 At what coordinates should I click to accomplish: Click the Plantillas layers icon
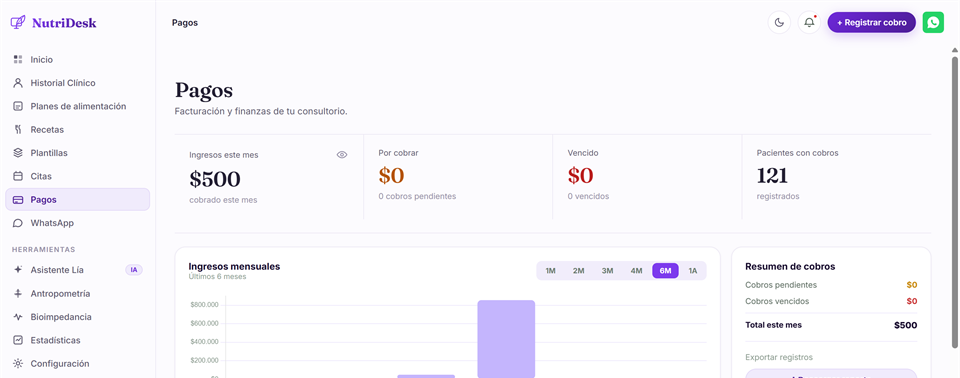[x=18, y=153]
